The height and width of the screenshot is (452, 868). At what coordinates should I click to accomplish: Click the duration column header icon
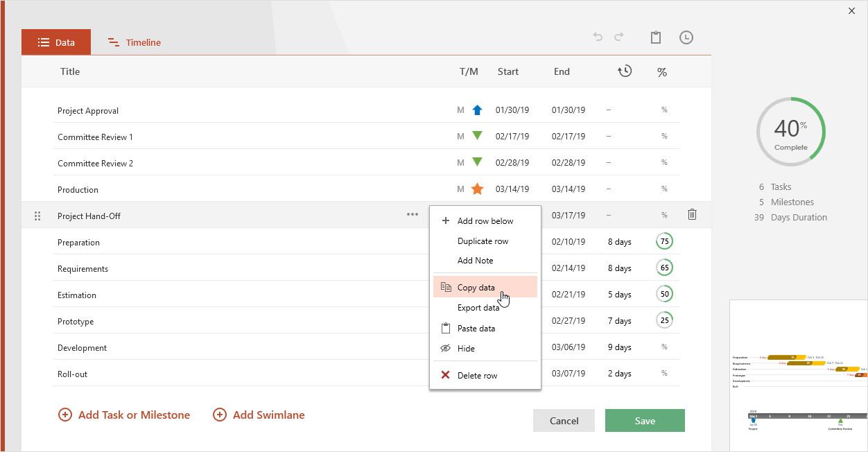click(625, 71)
